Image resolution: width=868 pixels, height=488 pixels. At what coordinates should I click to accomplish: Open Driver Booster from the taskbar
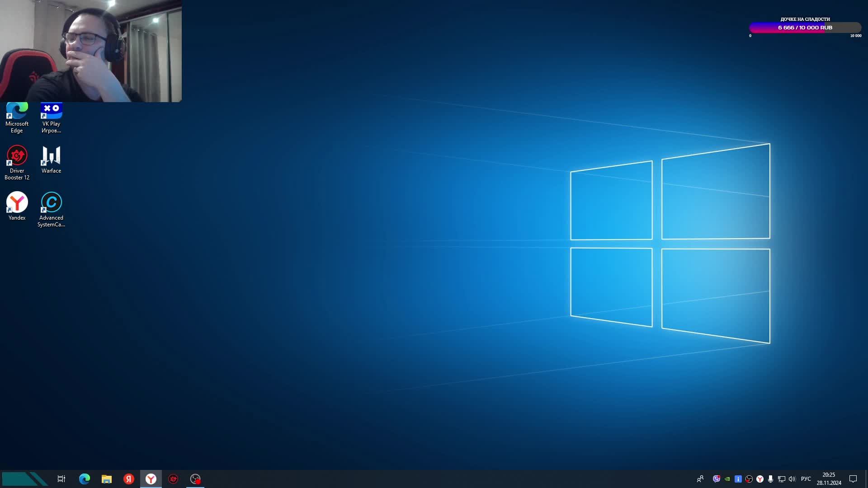click(x=173, y=479)
